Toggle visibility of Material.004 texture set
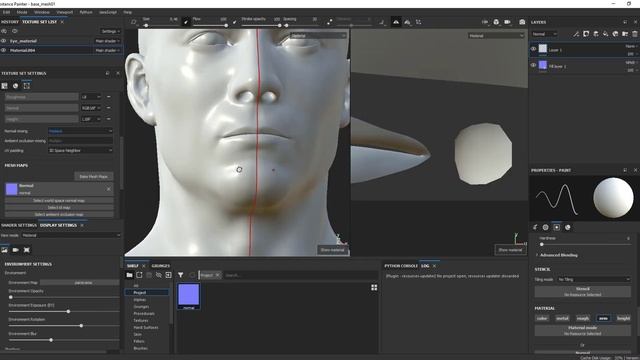This screenshot has height=360, width=640. 4,50
